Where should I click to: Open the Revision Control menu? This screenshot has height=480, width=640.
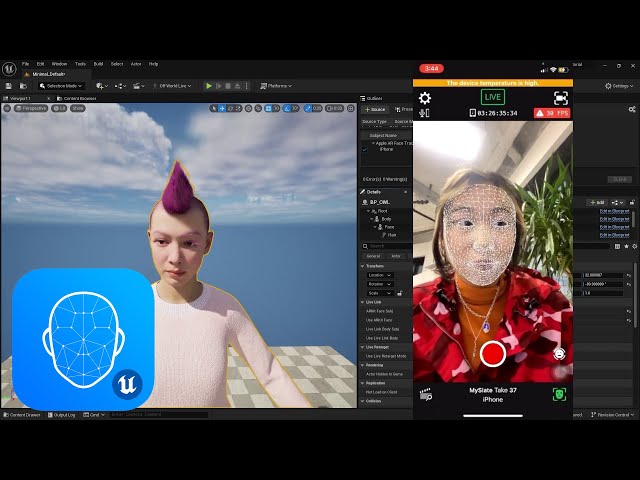click(x=613, y=415)
